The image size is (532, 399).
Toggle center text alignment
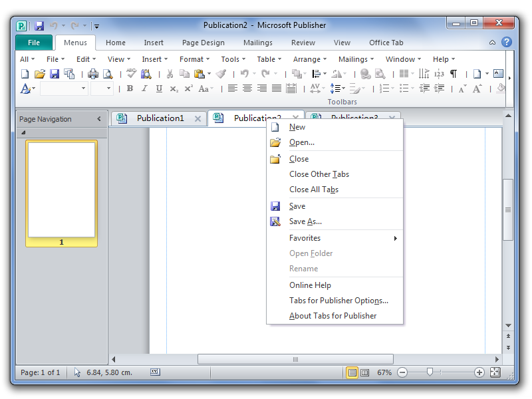click(247, 88)
